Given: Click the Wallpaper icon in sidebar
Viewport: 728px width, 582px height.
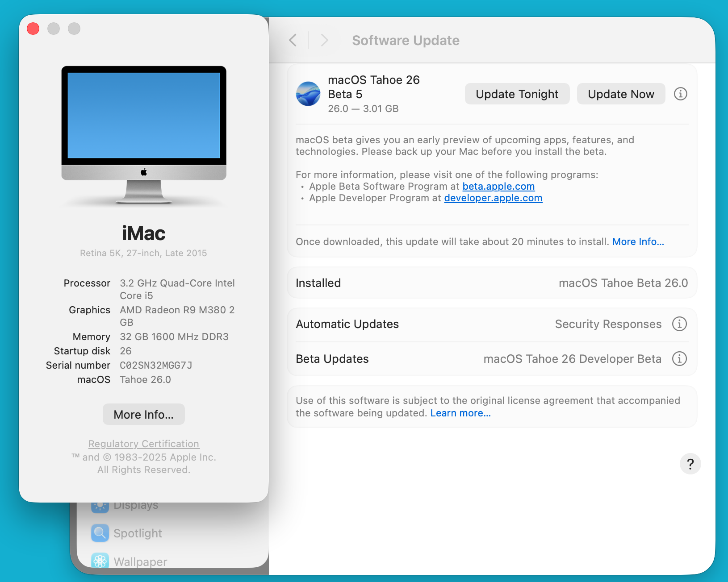Looking at the screenshot, I should click(100, 561).
